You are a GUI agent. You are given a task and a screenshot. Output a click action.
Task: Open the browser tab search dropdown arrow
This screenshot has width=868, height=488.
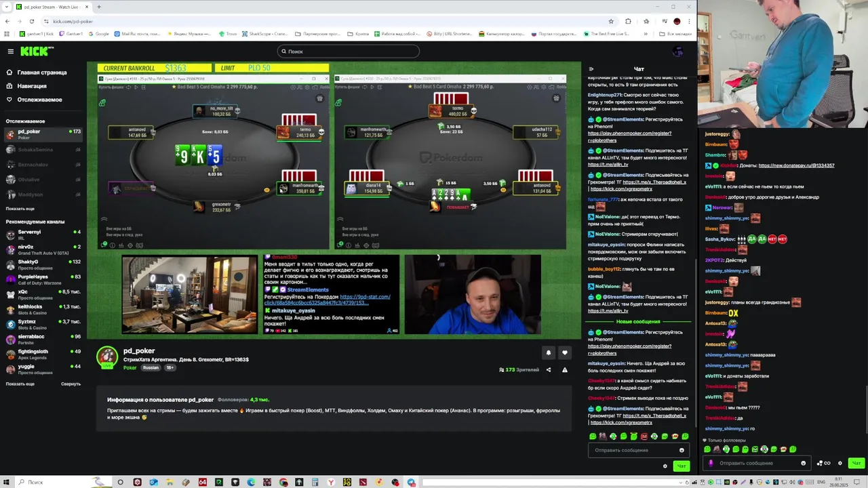point(5,7)
